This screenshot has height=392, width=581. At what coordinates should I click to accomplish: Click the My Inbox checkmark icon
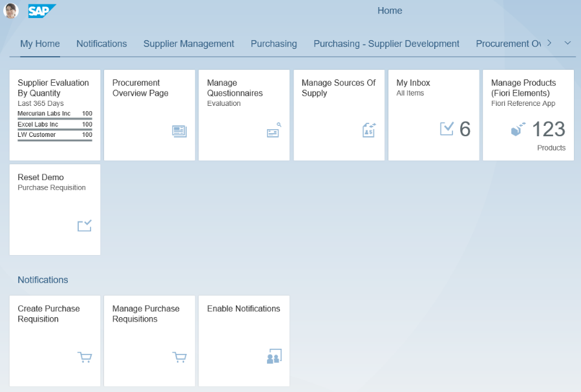(x=447, y=129)
